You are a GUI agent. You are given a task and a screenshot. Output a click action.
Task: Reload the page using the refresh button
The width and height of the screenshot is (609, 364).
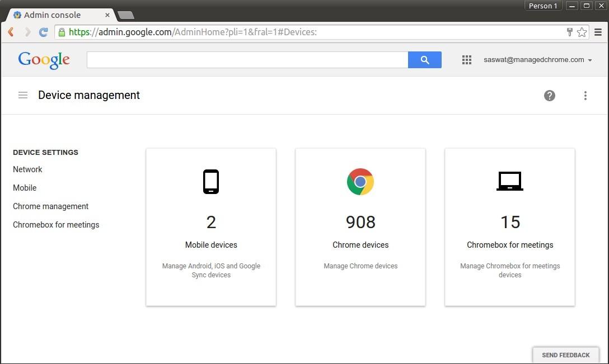click(43, 32)
